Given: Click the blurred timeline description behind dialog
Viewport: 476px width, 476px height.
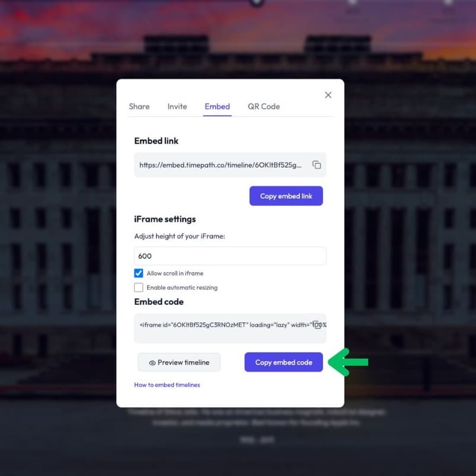Looking at the screenshot, I should (257, 417).
